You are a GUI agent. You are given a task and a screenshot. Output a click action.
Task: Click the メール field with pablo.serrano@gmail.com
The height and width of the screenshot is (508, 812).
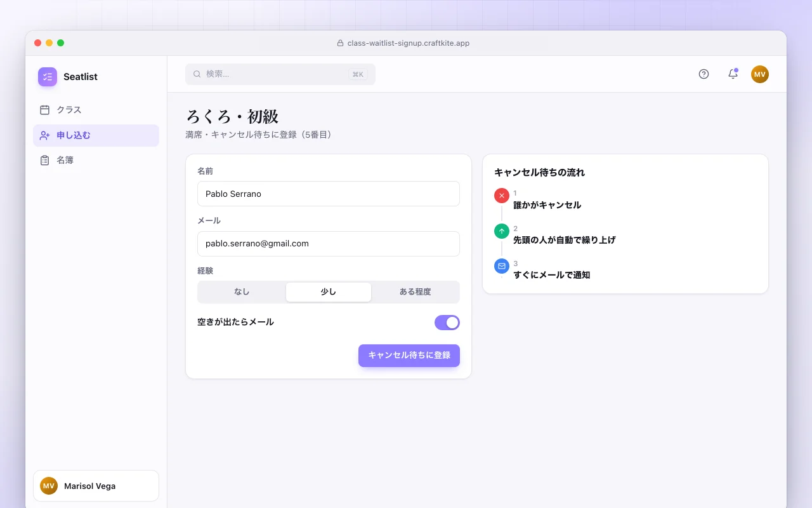click(329, 244)
